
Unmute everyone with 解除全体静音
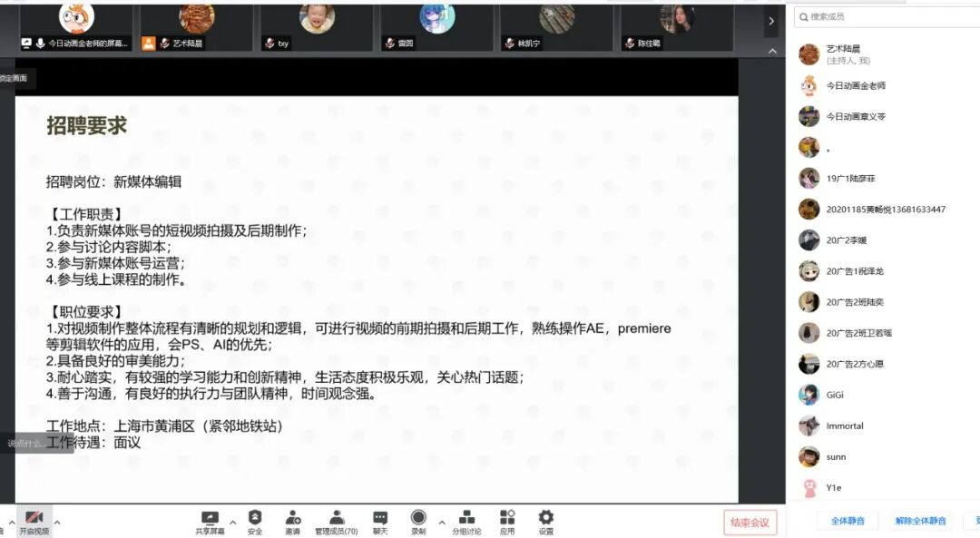920,520
